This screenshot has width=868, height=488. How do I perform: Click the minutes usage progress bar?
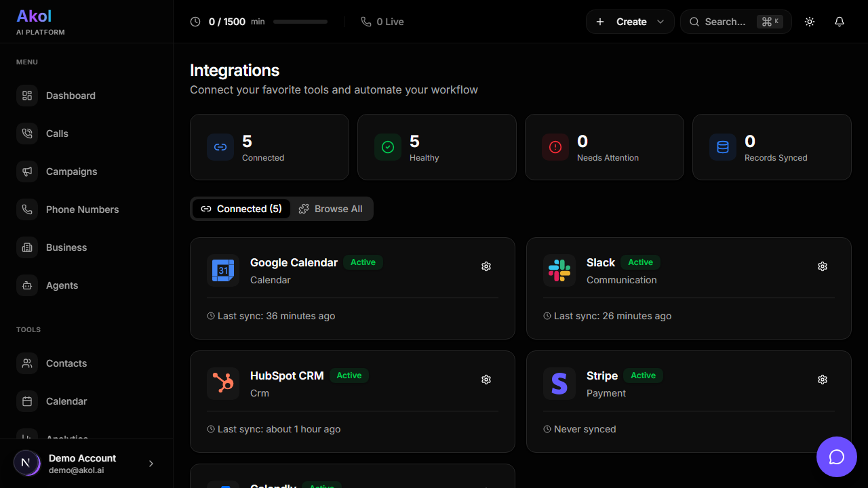pyautogui.click(x=300, y=21)
